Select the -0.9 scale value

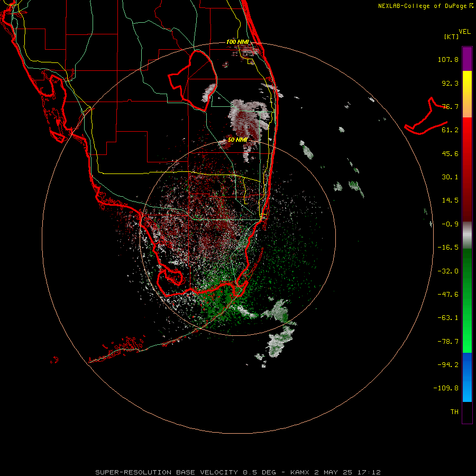coord(450,224)
